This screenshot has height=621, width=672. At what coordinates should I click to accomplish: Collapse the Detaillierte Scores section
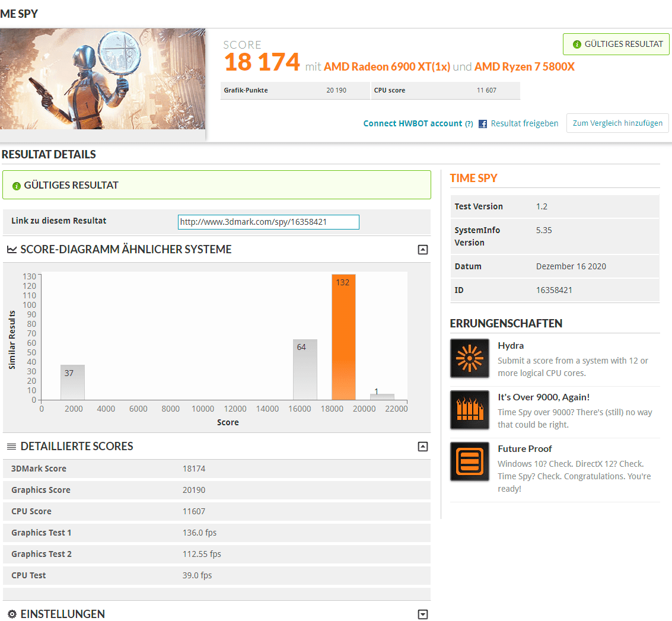point(422,447)
